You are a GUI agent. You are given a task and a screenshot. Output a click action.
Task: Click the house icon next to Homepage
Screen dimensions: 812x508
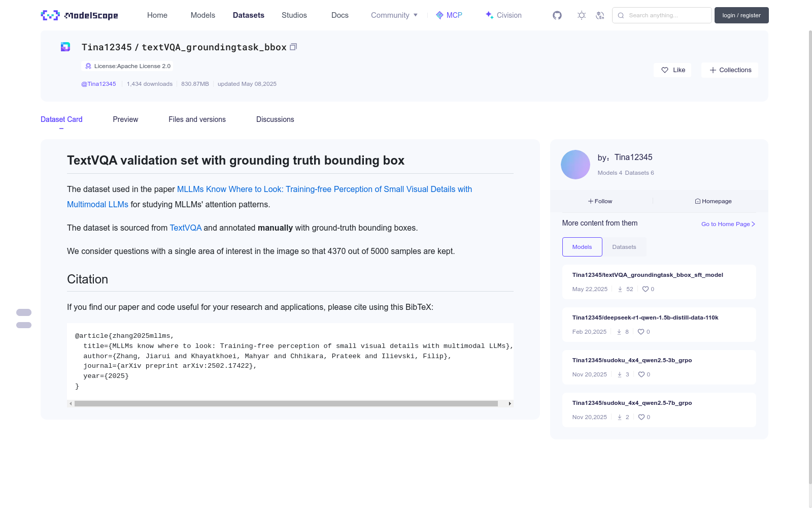(x=698, y=201)
